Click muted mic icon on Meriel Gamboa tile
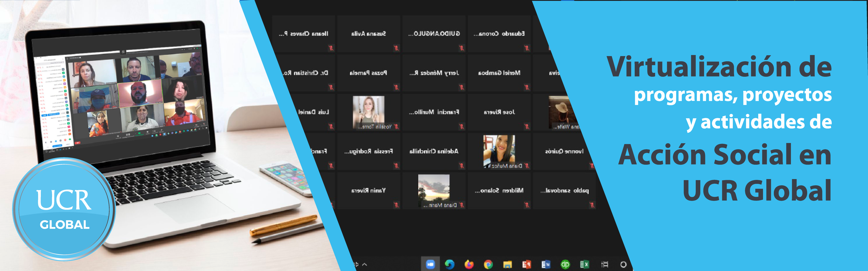Screen dimensions: 868x271 click(527, 87)
